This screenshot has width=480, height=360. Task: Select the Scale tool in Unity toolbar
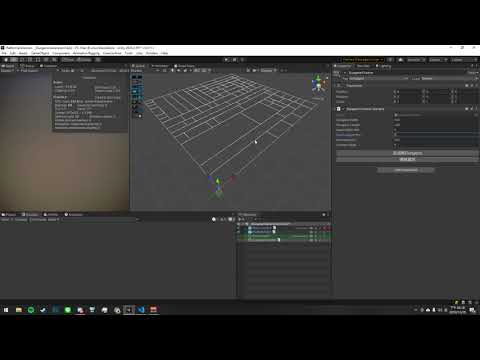click(x=30, y=60)
